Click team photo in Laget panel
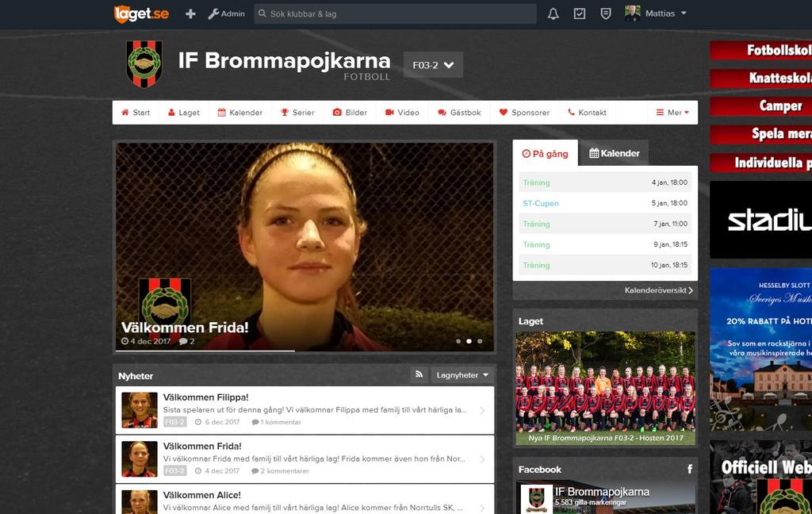The image size is (812, 514). pyautogui.click(x=605, y=388)
